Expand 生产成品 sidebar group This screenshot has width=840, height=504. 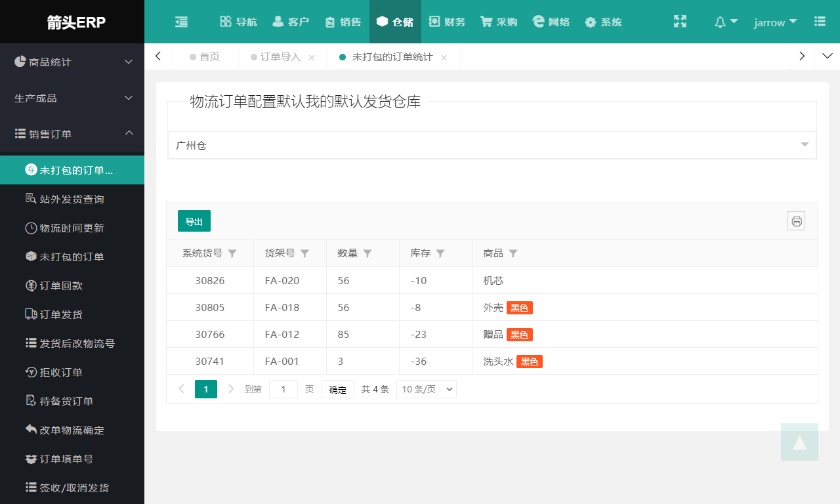(72, 98)
